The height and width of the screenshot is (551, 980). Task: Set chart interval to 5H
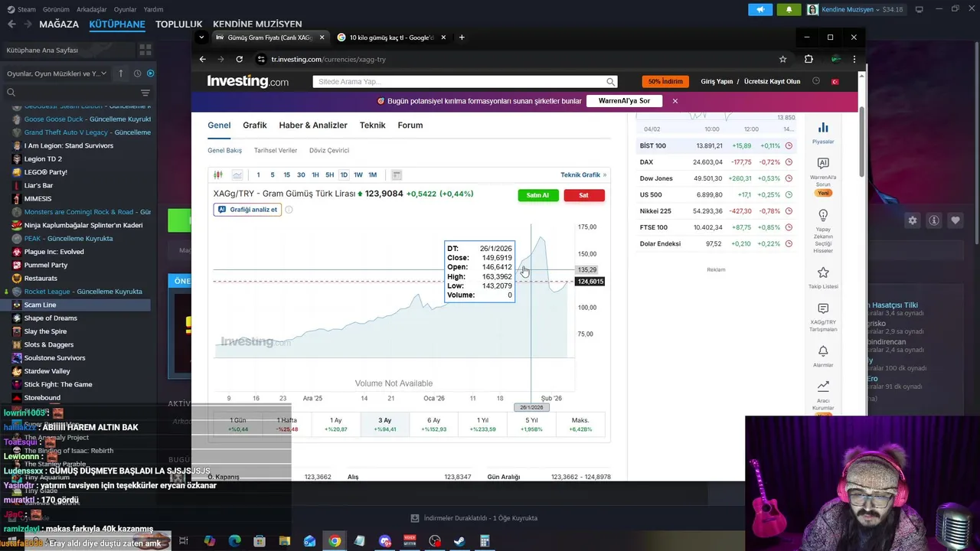[x=329, y=175]
